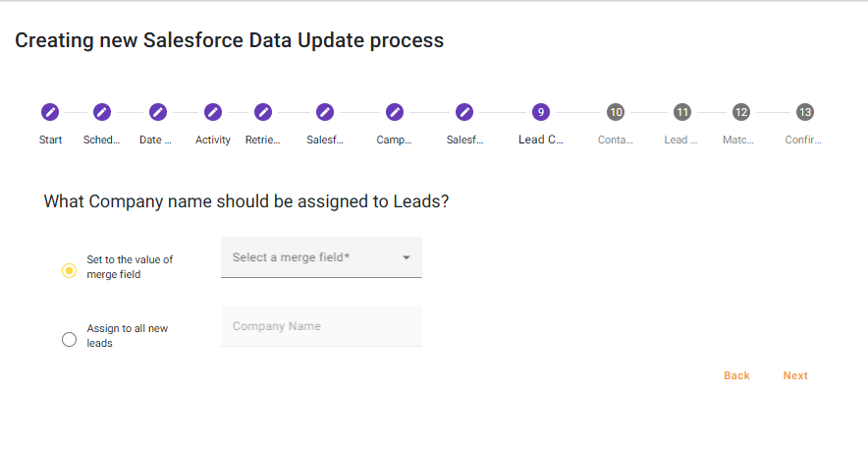Choose 'Assign to all new leads' radio
The width and height of the screenshot is (868, 449).
(x=69, y=340)
